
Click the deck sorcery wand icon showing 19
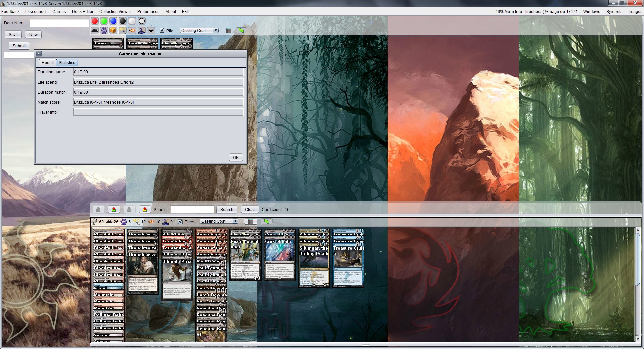[137, 222]
